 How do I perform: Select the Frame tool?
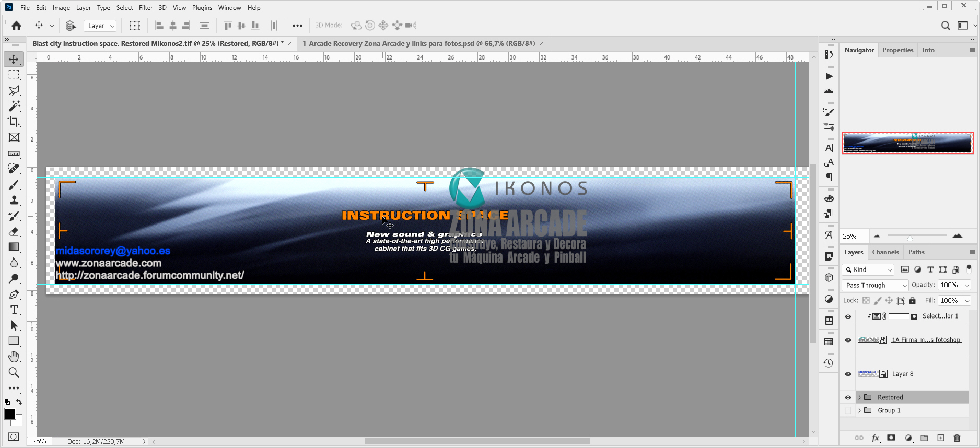[14, 137]
